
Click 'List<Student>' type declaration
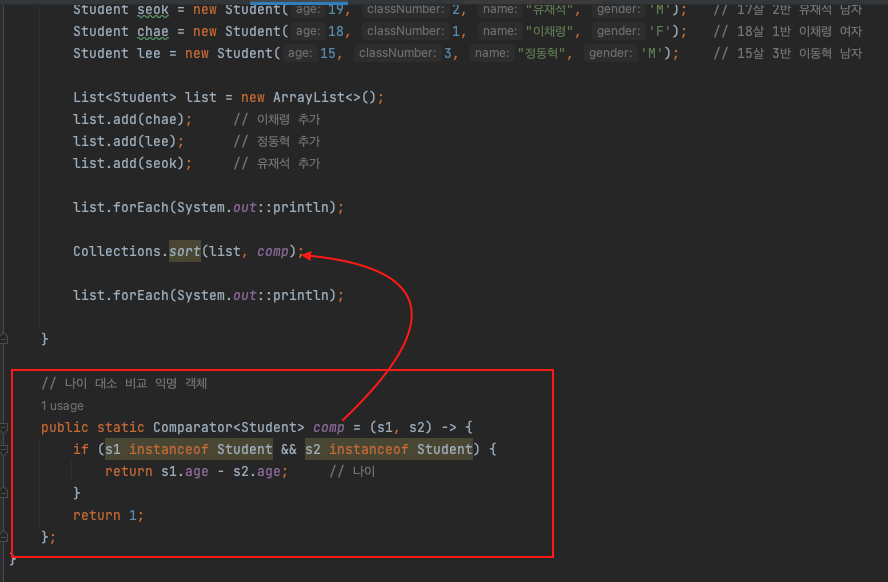point(125,97)
